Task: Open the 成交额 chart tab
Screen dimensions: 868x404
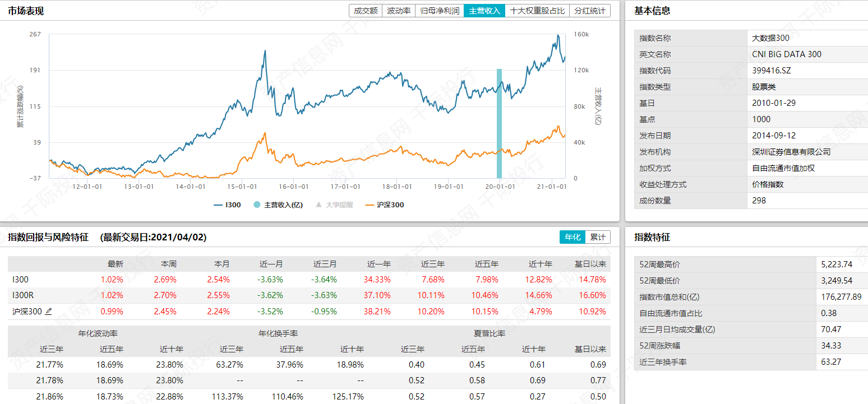Action: pos(365,11)
